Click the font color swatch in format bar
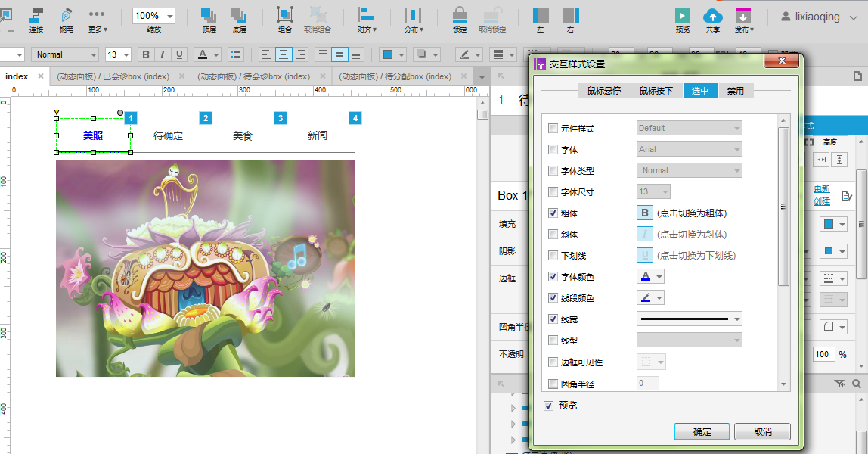The height and width of the screenshot is (454, 868). point(203,54)
